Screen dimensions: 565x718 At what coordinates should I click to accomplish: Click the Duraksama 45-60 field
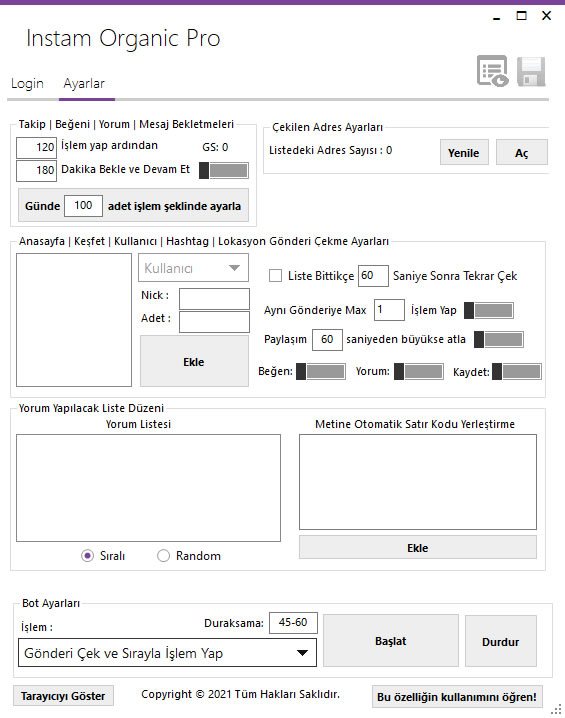(x=293, y=622)
